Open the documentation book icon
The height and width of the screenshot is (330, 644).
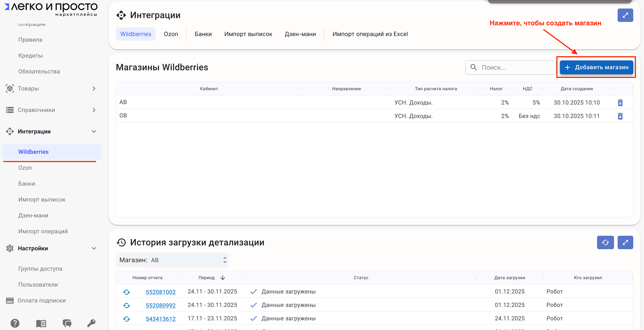(41, 323)
